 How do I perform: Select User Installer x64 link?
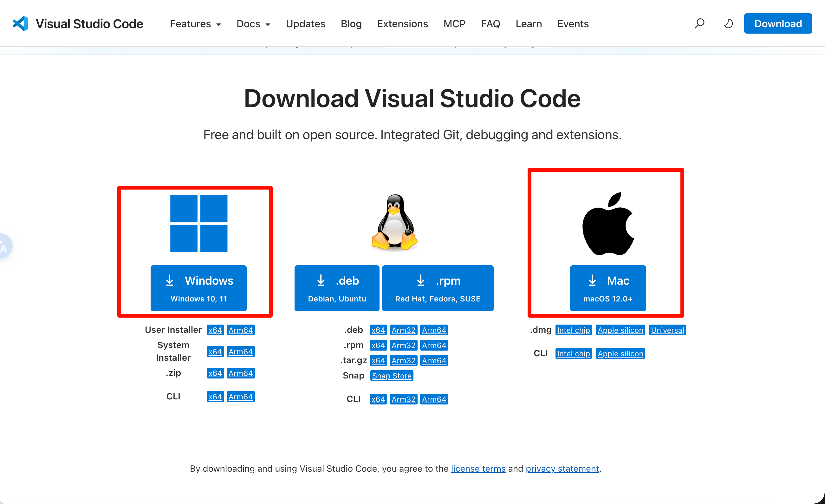pyautogui.click(x=215, y=330)
